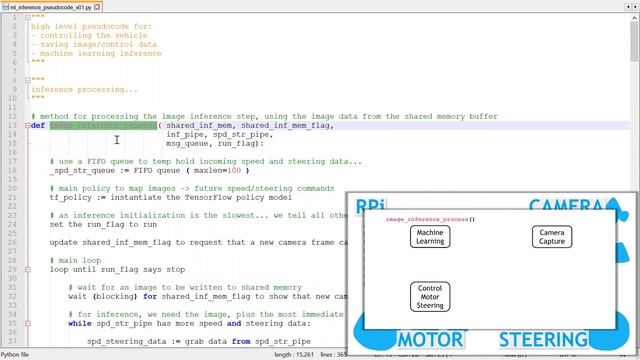Click line number 13 in the margin
640x360 pixels.
click(x=12, y=125)
